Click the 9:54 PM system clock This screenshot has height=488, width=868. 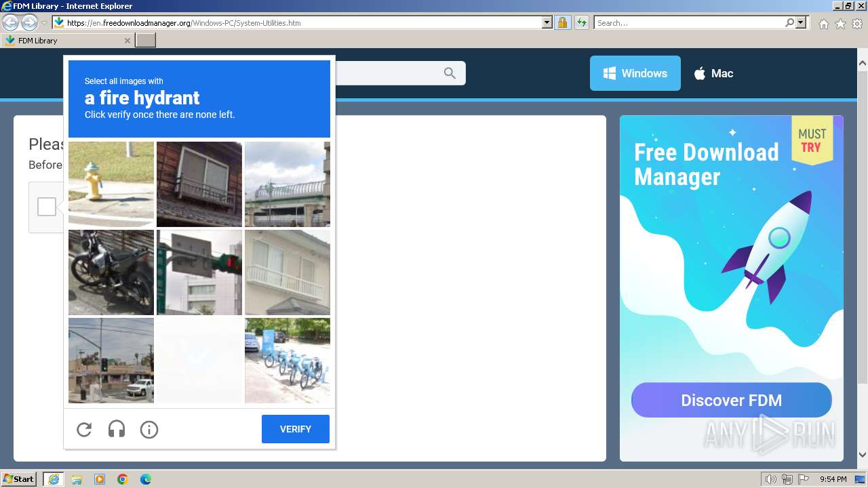click(x=833, y=479)
